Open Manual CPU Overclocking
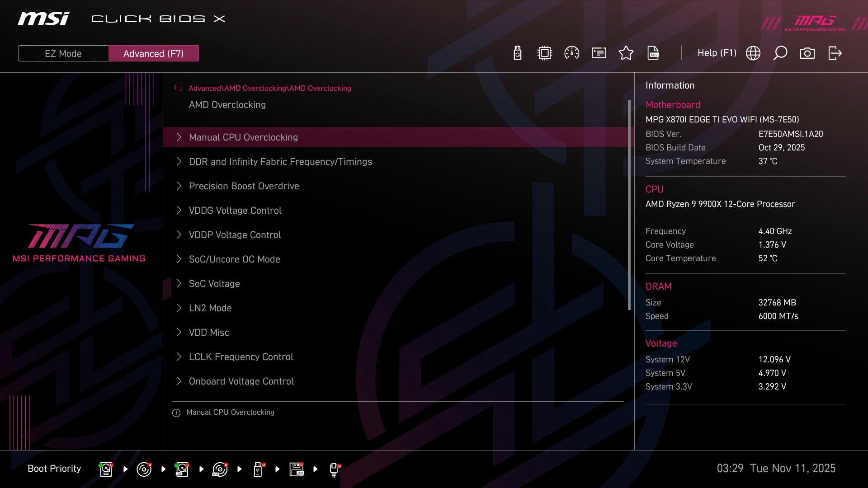This screenshot has width=868, height=488. [243, 137]
